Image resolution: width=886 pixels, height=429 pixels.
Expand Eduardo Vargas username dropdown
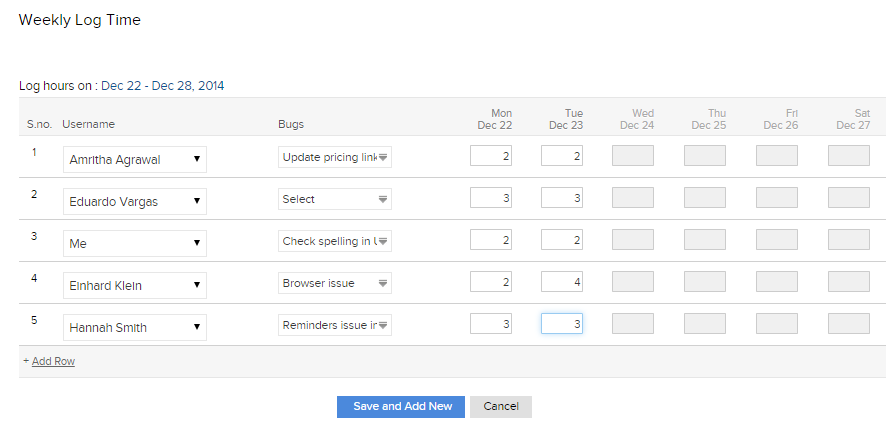pyautogui.click(x=135, y=201)
